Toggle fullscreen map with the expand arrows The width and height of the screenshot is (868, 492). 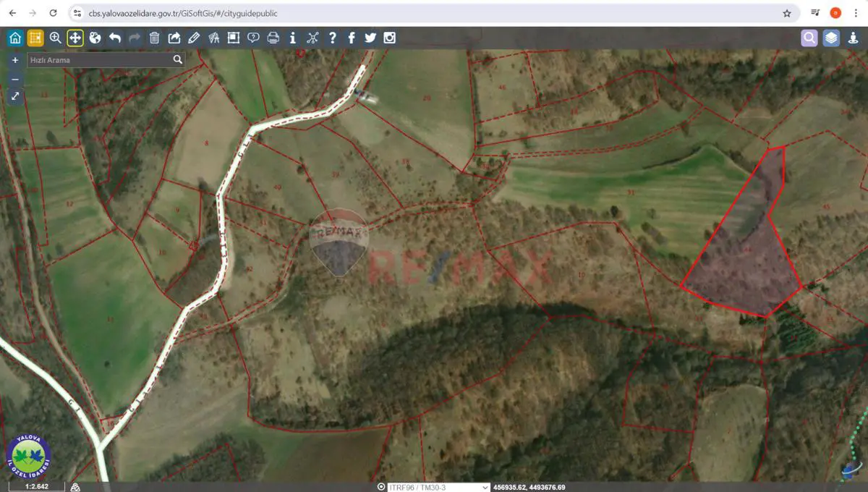coord(15,96)
